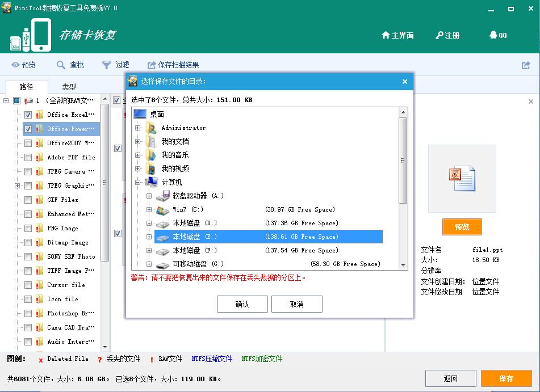Check the PNG Image checkbox
The width and height of the screenshot is (540, 392).
point(28,228)
